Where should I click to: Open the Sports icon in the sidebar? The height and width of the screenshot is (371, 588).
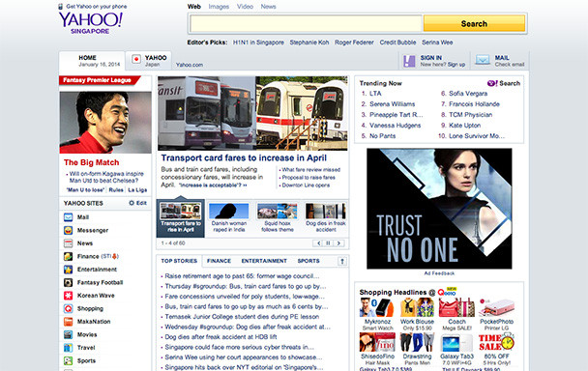pyautogui.click(x=68, y=361)
